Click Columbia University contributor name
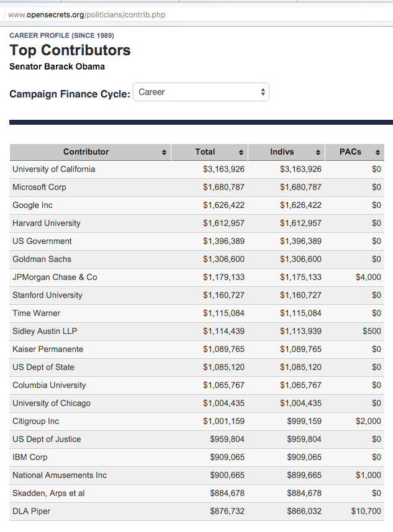The image size is (393, 532). tap(49, 385)
